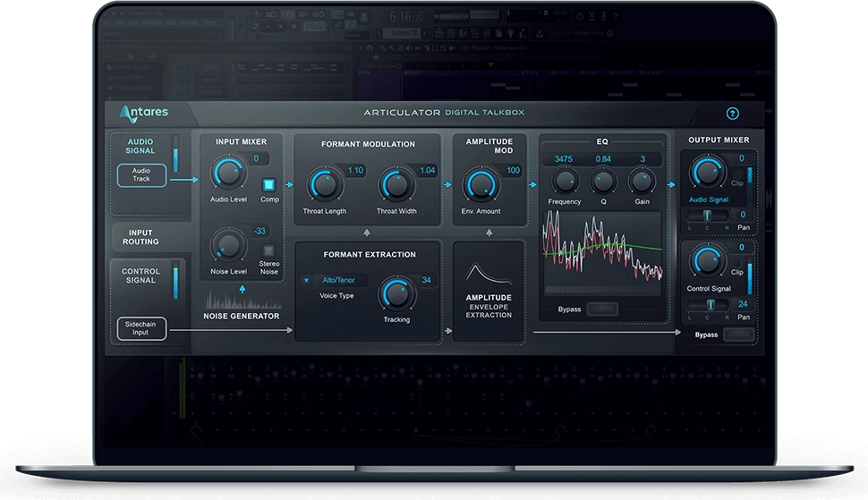Viewport: 868px width, 500px height.
Task: Select 'Plugin database' in FL Studio browser
Action: coord(132,88)
